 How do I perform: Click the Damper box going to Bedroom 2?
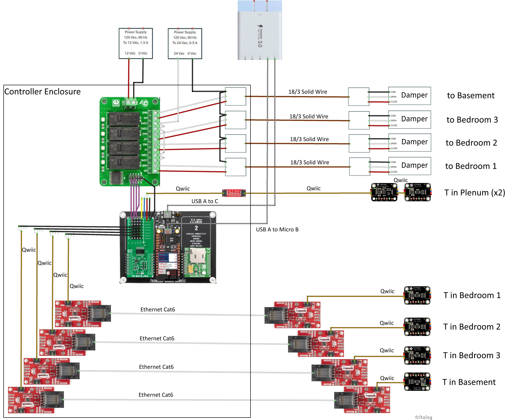click(x=409, y=142)
